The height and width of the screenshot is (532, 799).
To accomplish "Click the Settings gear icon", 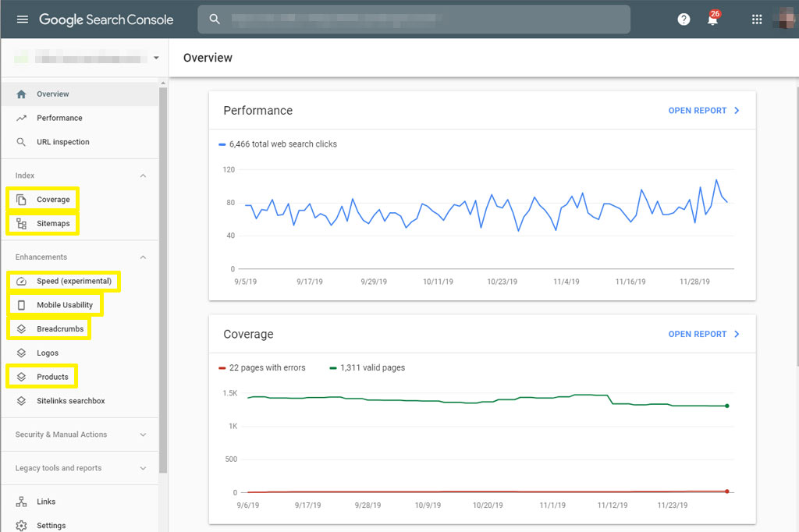I will [x=21, y=526].
